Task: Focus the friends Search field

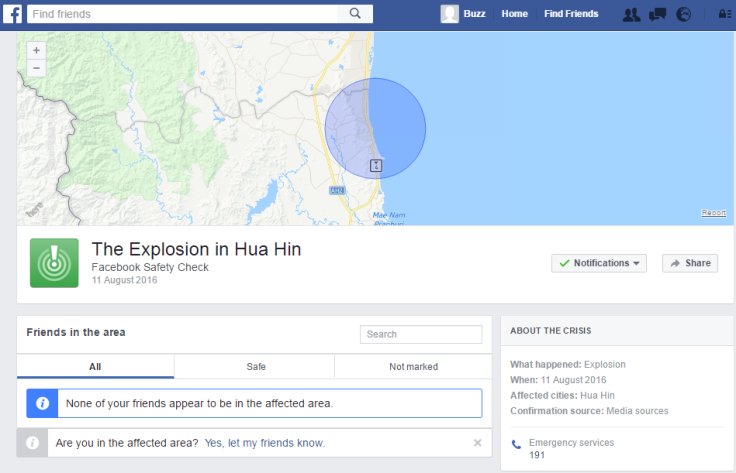Action: coord(421,334)
